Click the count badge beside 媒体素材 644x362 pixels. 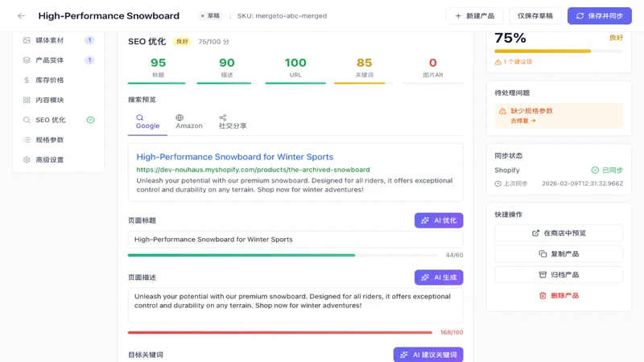(89, 40)
